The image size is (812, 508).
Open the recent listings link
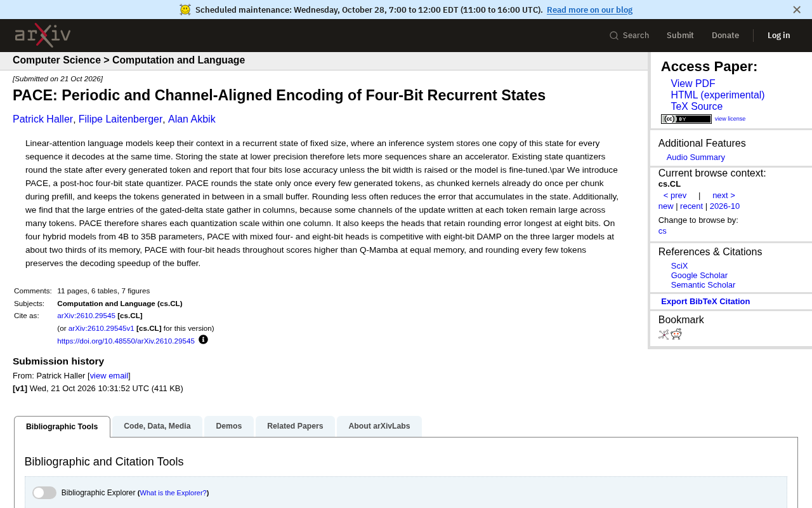(691, 206)
